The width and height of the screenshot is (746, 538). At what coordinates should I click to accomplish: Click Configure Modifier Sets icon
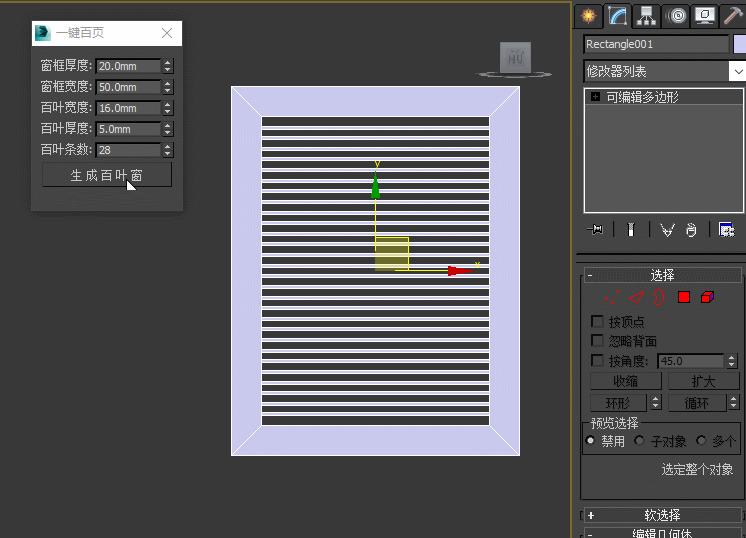(727, 230)
